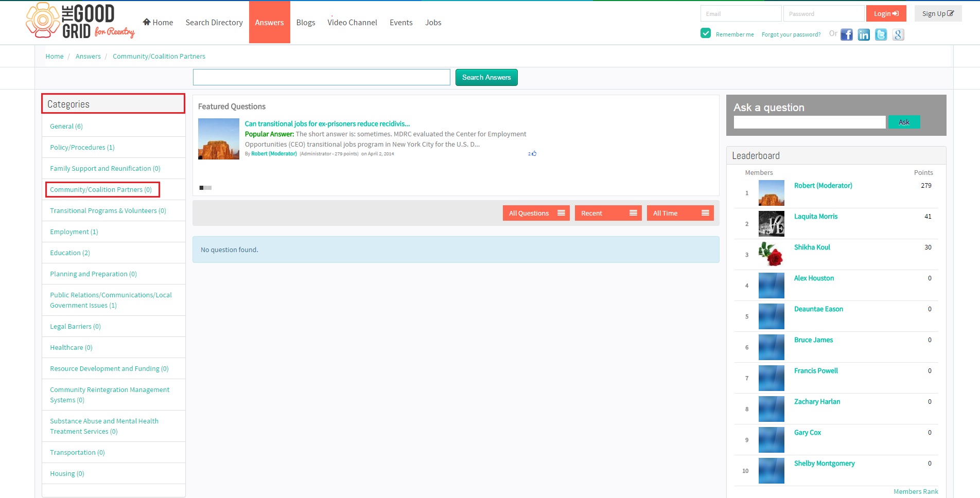Open the Video Channel menu item
Screen dimensions: 980x498
tap(352, 23)
